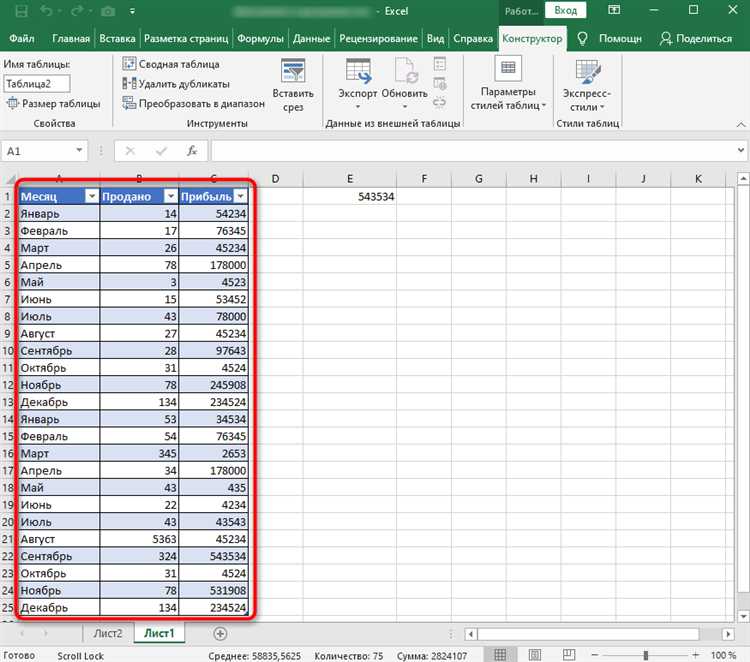Switch to the Лист2 sheet tab
This screenshot has width=750, height=662.
[x=108, y=633]
